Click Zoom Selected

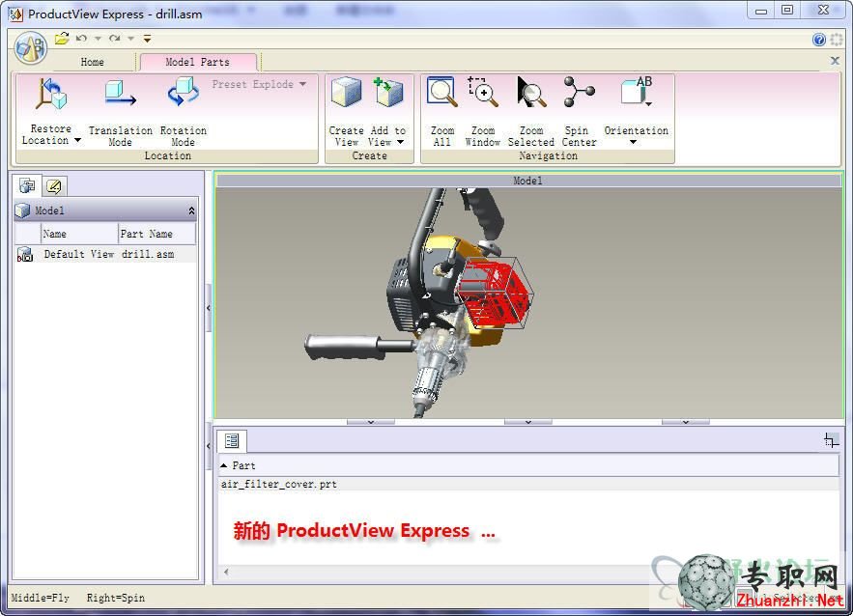tap(531, 112)
